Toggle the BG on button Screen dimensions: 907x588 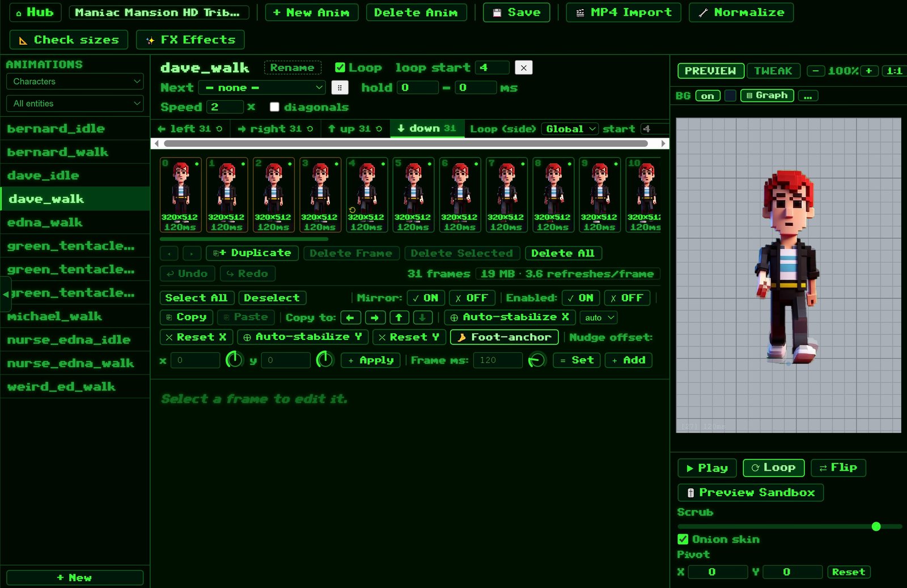click(707, 96)
